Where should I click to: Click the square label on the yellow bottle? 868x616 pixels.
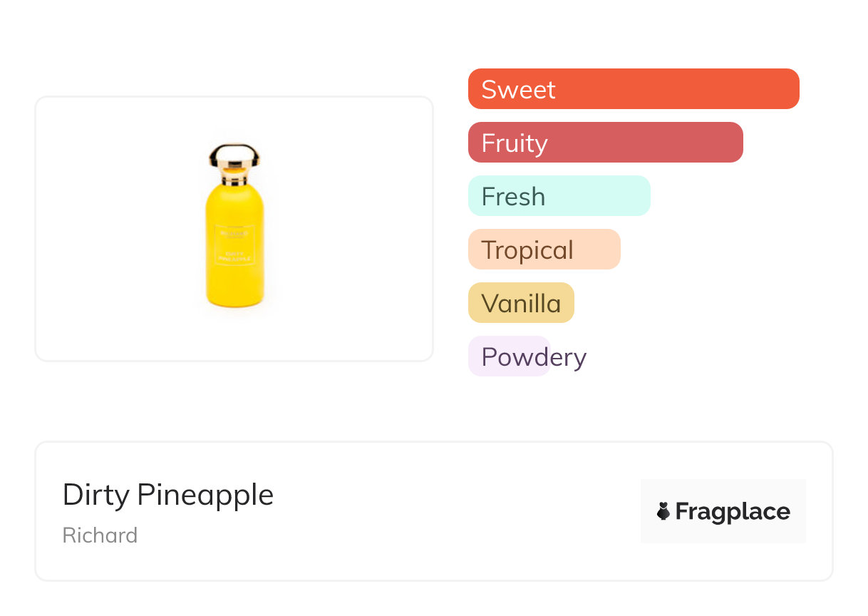[x=234, y=245]
